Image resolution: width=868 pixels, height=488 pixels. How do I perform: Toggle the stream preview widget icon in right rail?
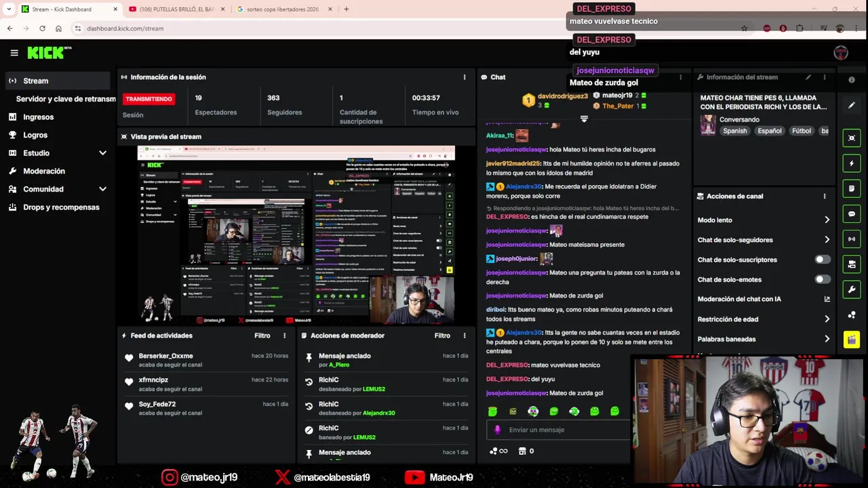pyautogui.click(x=852, y=138)
